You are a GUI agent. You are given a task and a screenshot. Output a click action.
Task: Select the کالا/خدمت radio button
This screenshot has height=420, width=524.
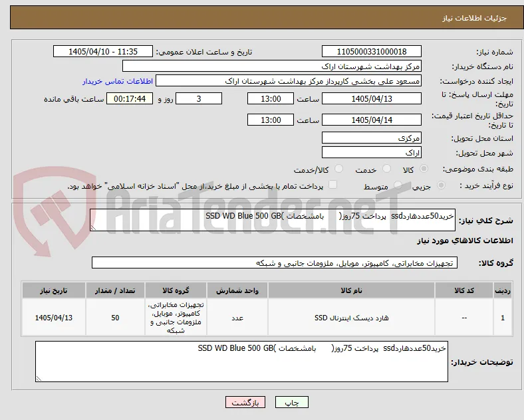[x=339, y=169]
